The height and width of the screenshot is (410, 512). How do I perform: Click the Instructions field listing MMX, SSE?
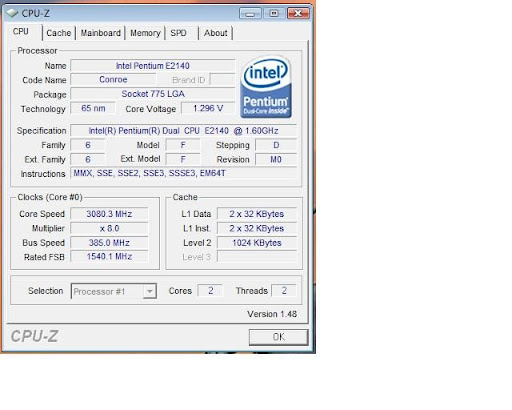pyautogui.click(x=183, y=173)
